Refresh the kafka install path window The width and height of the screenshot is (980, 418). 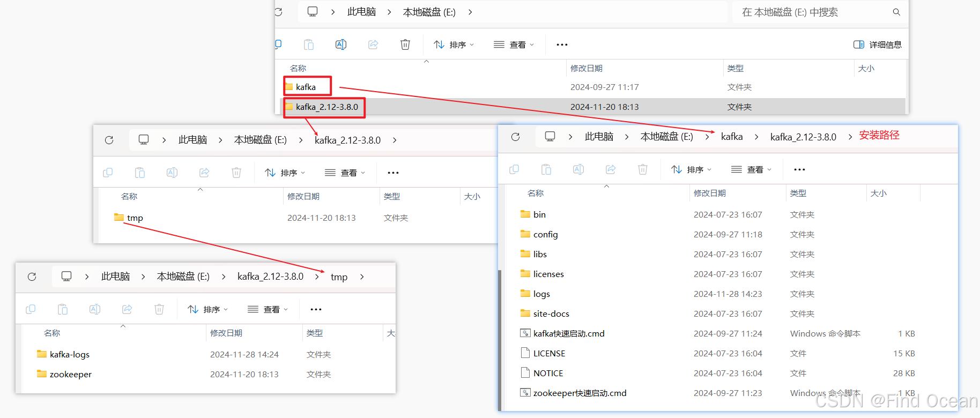[x=516, y=137]
